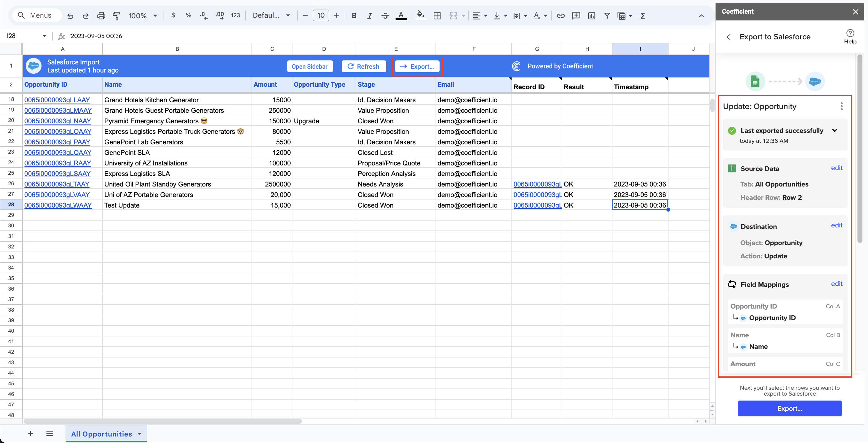Go back from Export to Salesforce
The width and height of the screenshot is (868, 443).
[x=729, y=37]
